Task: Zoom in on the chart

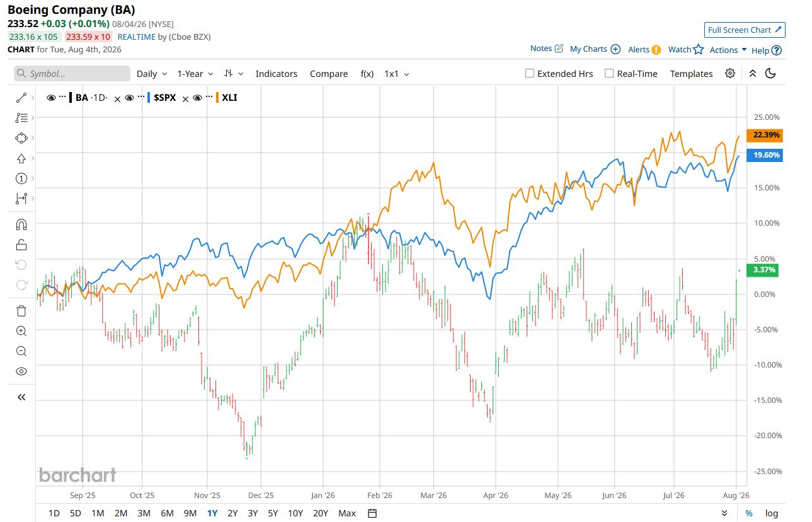Action: click(x=21, y=331)
